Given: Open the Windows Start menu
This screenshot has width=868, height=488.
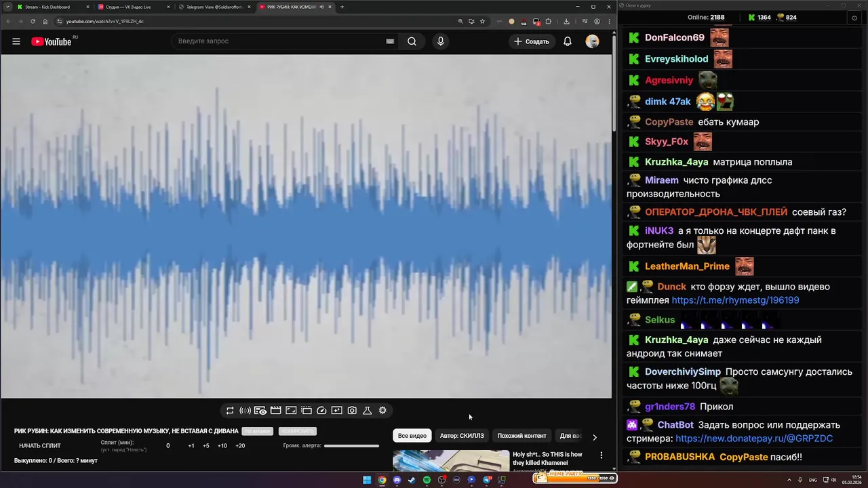Looking at the screenshot, I should pos(367,480).
